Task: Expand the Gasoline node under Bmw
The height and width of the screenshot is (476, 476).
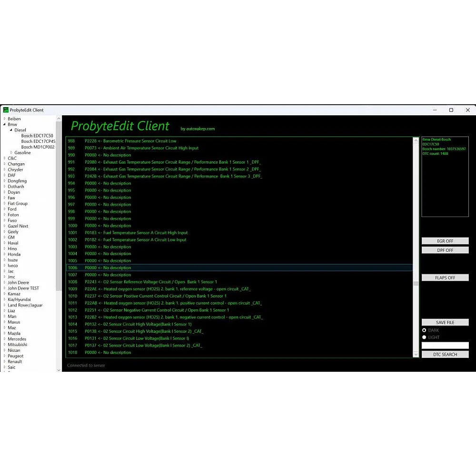Action: [x=11, y=153]
